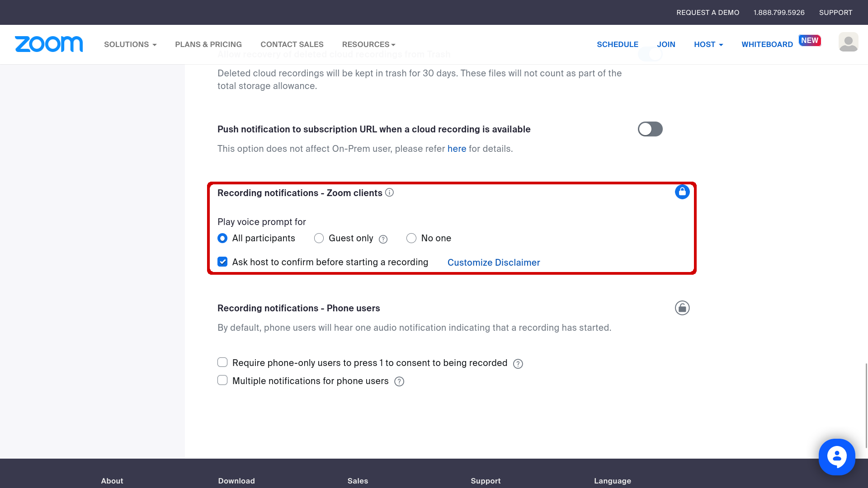This screenshot has height=488, width=868.
Task: Open the user profile avatar
Action: (848, 42)
